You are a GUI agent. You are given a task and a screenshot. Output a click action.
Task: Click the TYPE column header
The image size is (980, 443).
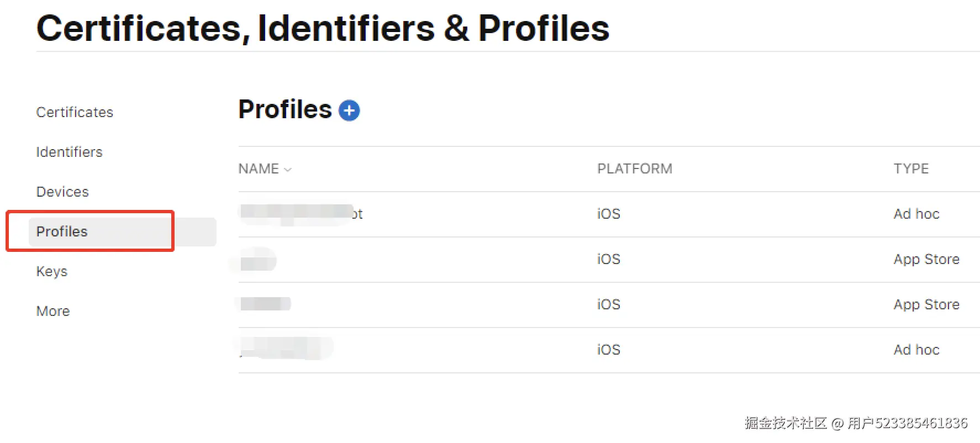[911, 168]
